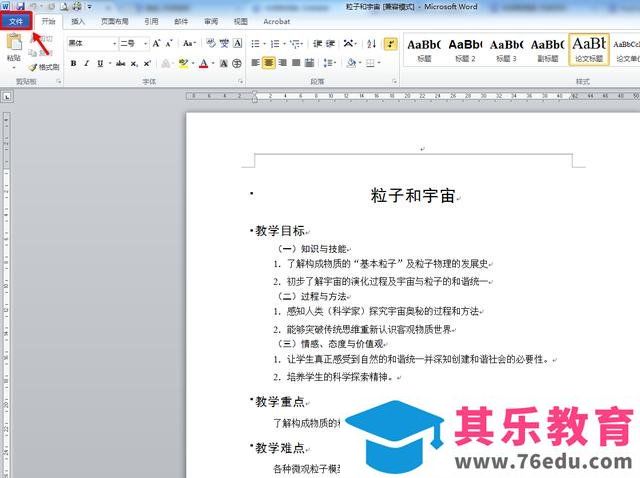This screenshot has height=478, width=640.
Task: Click the Character Border icon
Action: (238, 43)
